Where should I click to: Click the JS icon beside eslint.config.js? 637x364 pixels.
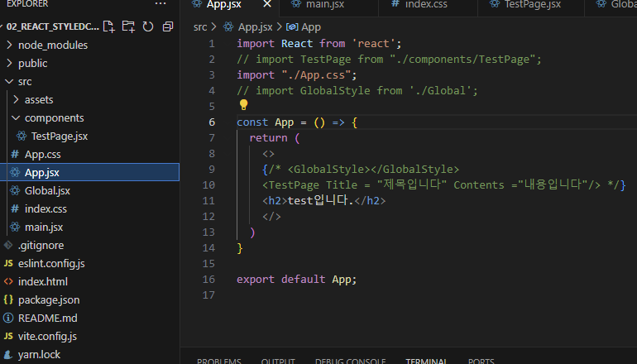[8, 263]
